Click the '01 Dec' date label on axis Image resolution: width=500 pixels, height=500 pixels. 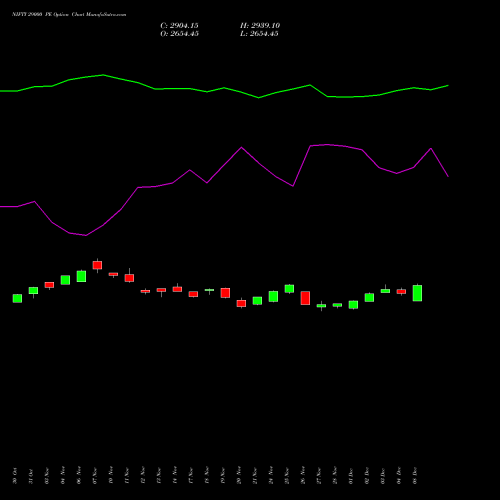pos(351,476)
